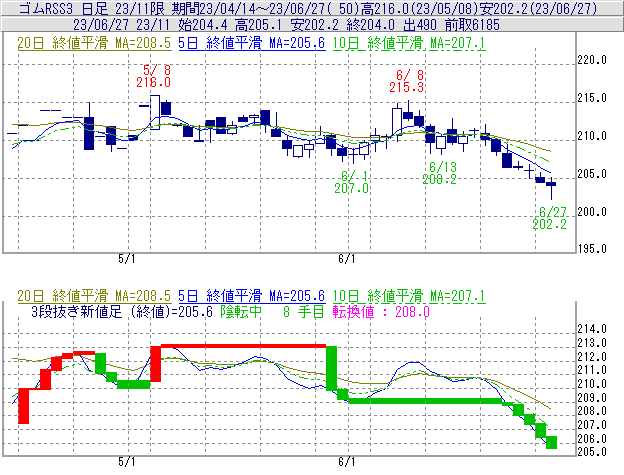Click upper chart 10日 終値平滑 MA=207.1 legend
624x475 pixels.
(409, 43)
